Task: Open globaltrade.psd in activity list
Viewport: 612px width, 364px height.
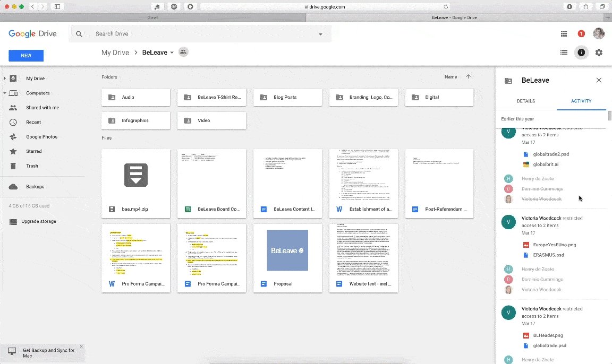Action: [549, 345]
